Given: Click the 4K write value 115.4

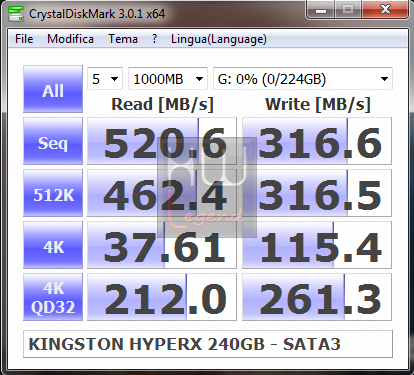Looking at the screenshot, I should 317,245.
